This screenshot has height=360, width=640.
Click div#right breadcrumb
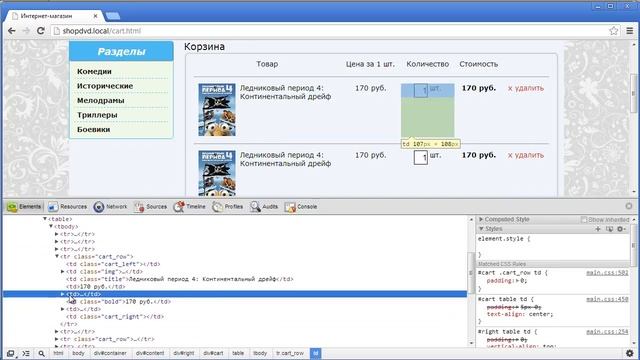click(x=184, y=353)
